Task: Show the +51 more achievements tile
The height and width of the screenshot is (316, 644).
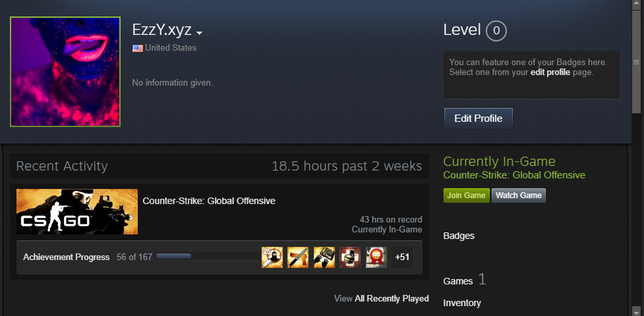Action: pyautogui.click(x=403, y=257)
